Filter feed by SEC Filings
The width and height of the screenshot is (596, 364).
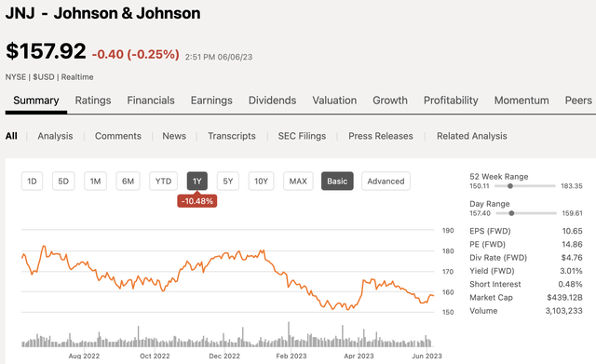(x=302, y=136)
